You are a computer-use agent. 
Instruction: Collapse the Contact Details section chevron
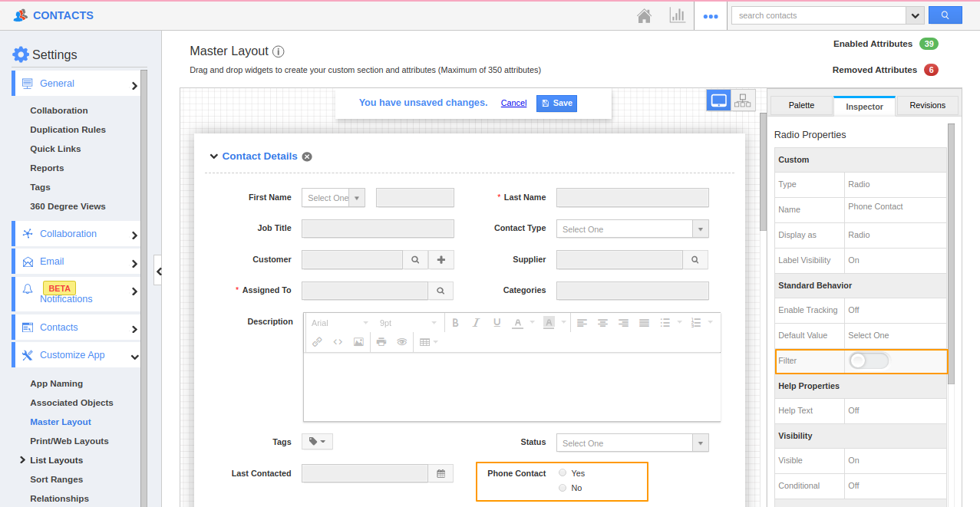[x=214, y=156]
